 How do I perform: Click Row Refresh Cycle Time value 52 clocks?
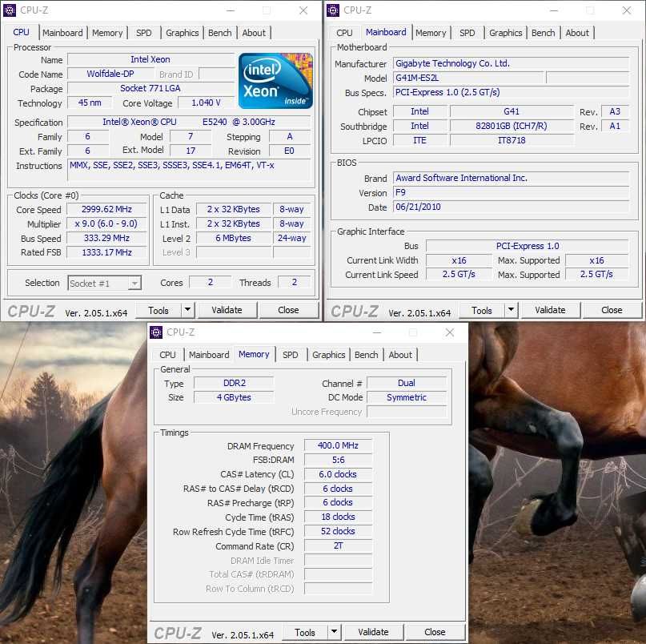pyautogui.click(x=339, y=531)
